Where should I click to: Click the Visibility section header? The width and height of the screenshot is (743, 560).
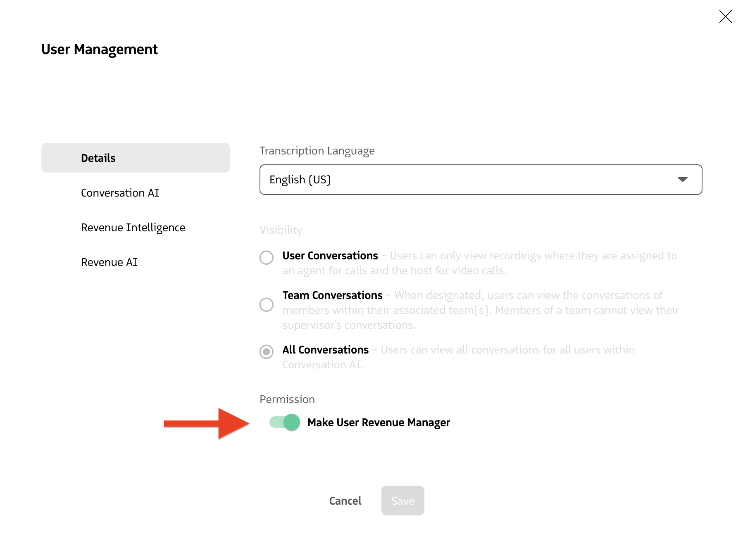[281, 230]
